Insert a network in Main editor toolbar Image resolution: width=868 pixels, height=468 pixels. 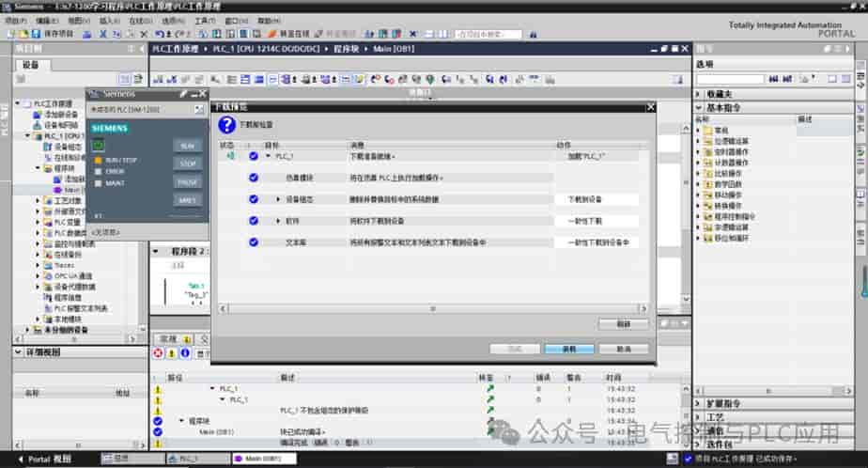pyautogui.click(x=159, y=80)
